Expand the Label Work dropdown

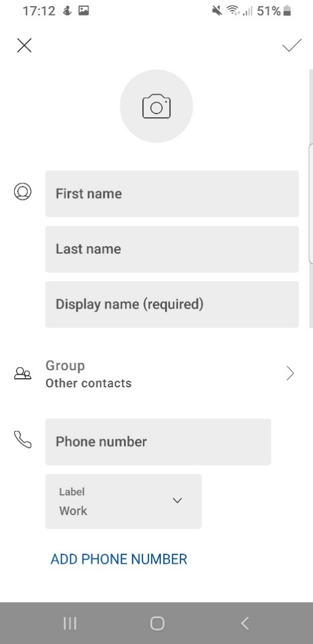123,502
